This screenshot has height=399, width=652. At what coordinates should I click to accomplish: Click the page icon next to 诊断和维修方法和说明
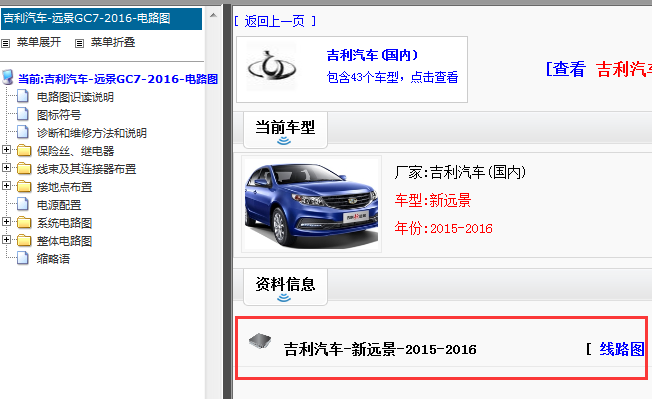22,132
